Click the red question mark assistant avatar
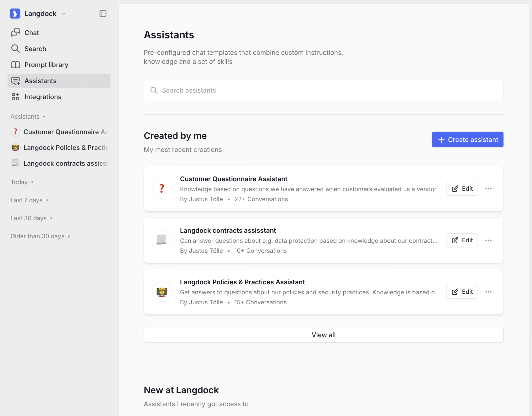 tap(162, 189)
